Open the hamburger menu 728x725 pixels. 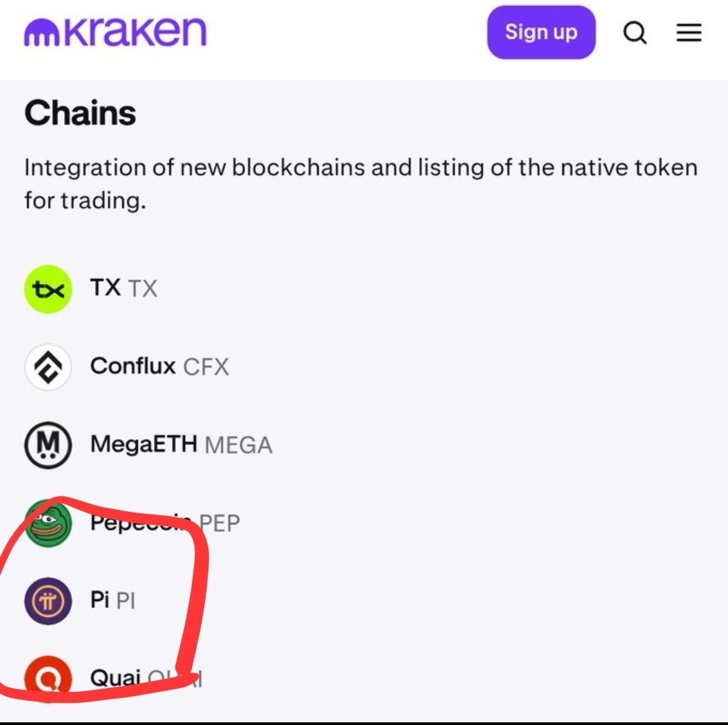pyautogui.click(x=689, y=32)
